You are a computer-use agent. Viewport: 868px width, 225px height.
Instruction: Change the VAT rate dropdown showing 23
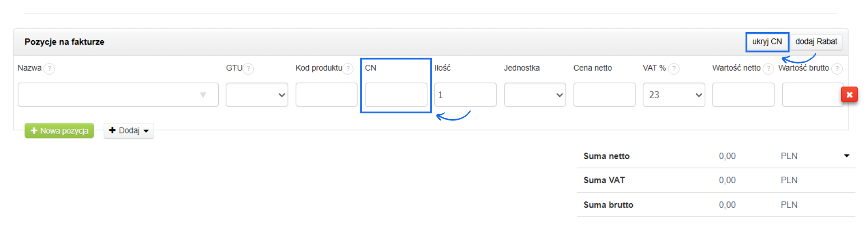coord(674,95)
